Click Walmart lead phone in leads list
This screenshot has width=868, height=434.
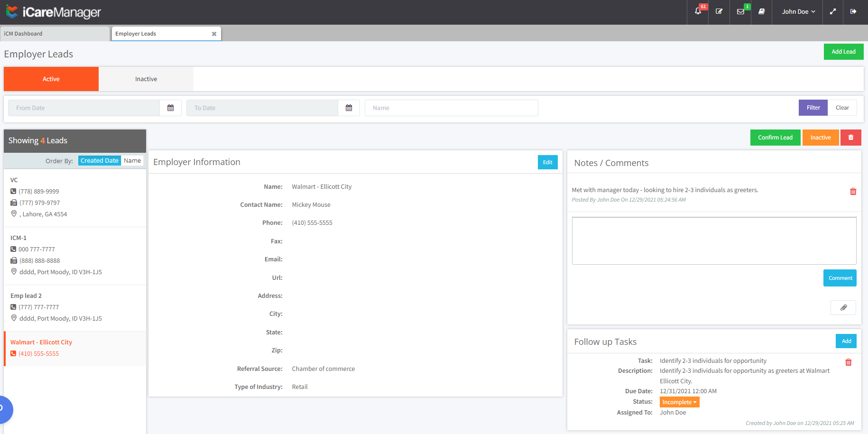tap(39, 354)
